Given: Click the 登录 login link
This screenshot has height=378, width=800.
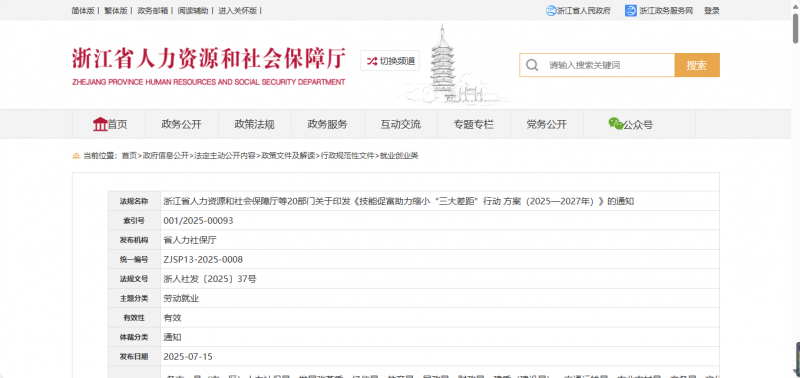Looking at the screenshot, I should point(712,11).
